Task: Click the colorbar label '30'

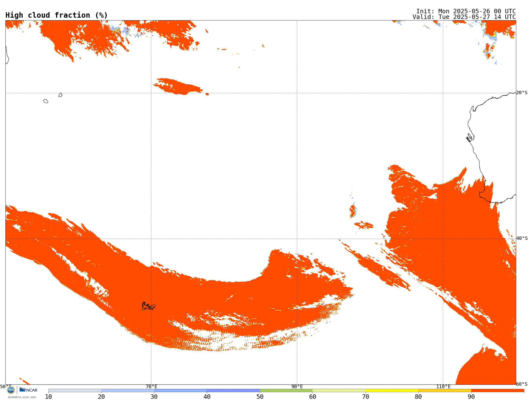Action: point(154,397)
